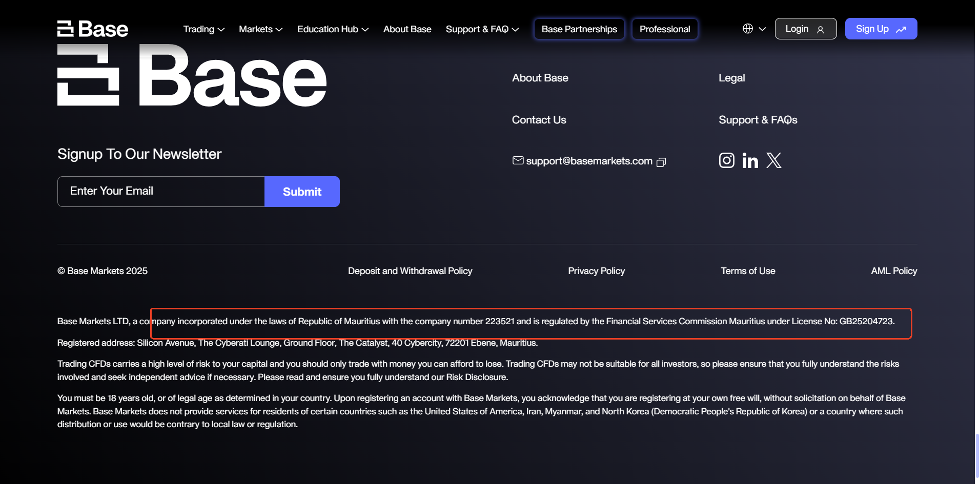Click the envelope icon beside support email
Screen dimensions: 980x484
(x=518, y=161)
